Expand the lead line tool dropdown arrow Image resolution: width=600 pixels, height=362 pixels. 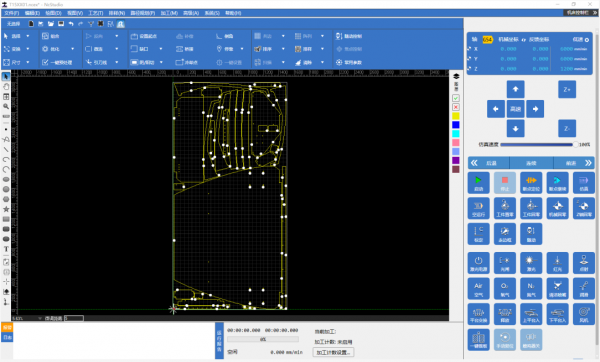click(117, 62)
